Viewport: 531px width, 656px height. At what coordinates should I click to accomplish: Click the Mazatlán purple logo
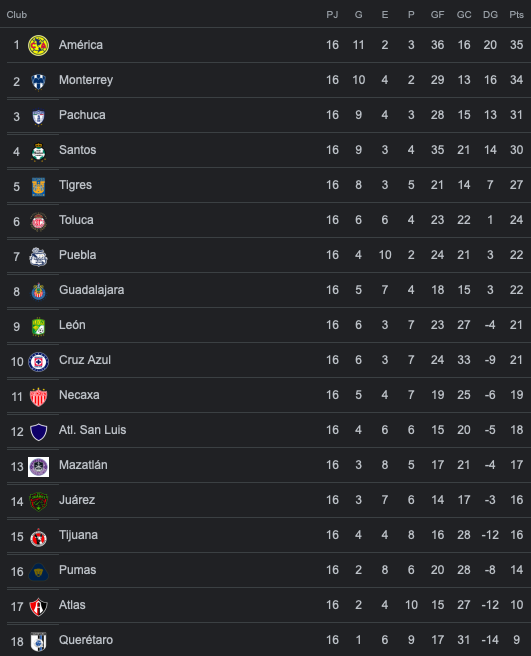click(x=38, y=466)
